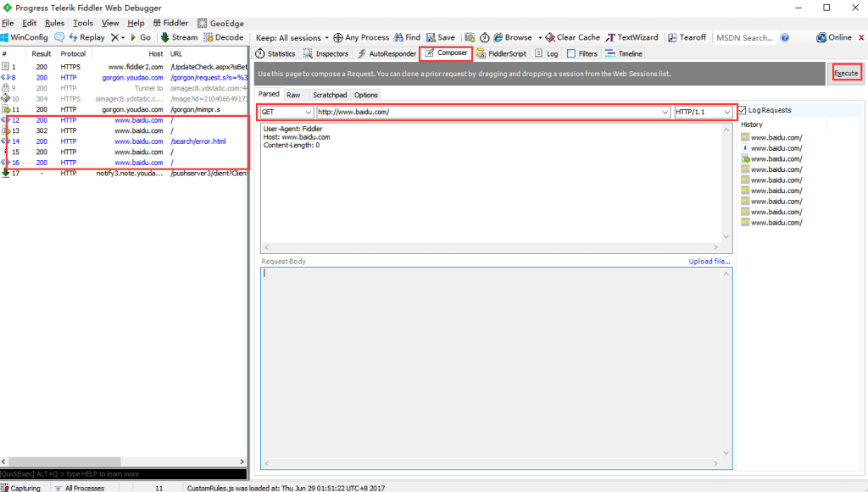Click the timer stopwatch icon
This screenshot has width=868, height=492.
484,37
